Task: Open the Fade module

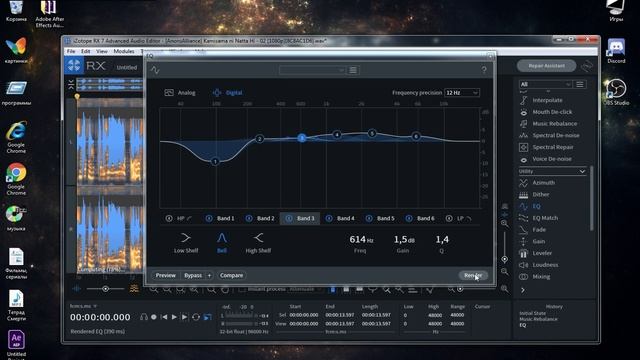Action: point(539,230)
